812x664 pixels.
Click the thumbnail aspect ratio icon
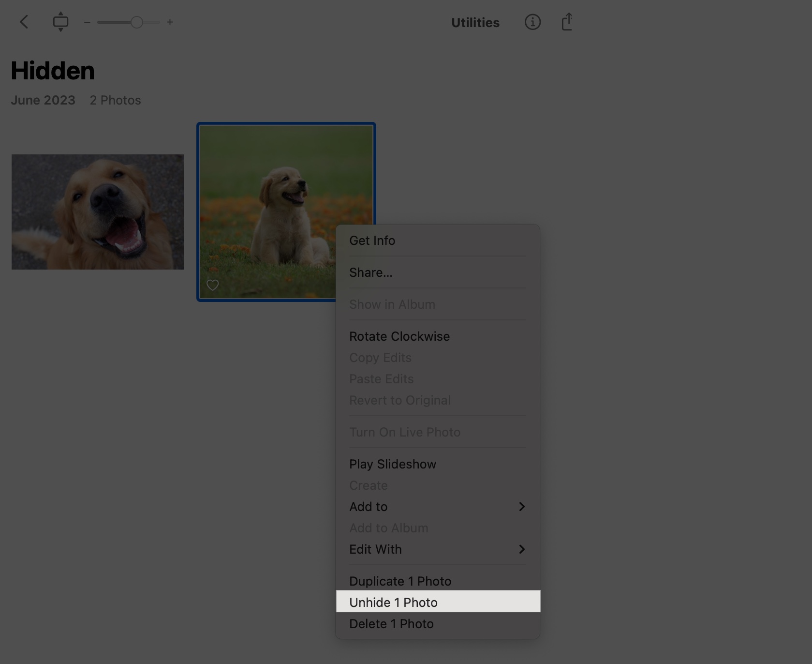[x=61, y=22]
